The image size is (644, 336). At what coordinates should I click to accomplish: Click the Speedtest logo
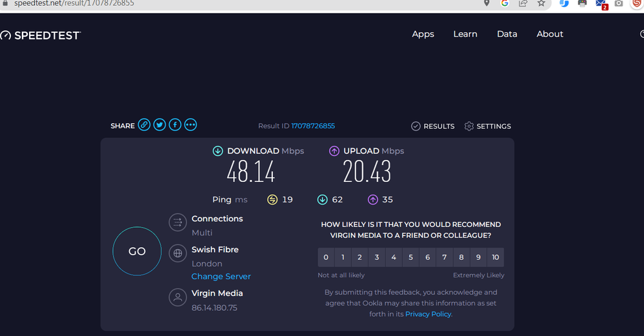(x=40, y=35)
